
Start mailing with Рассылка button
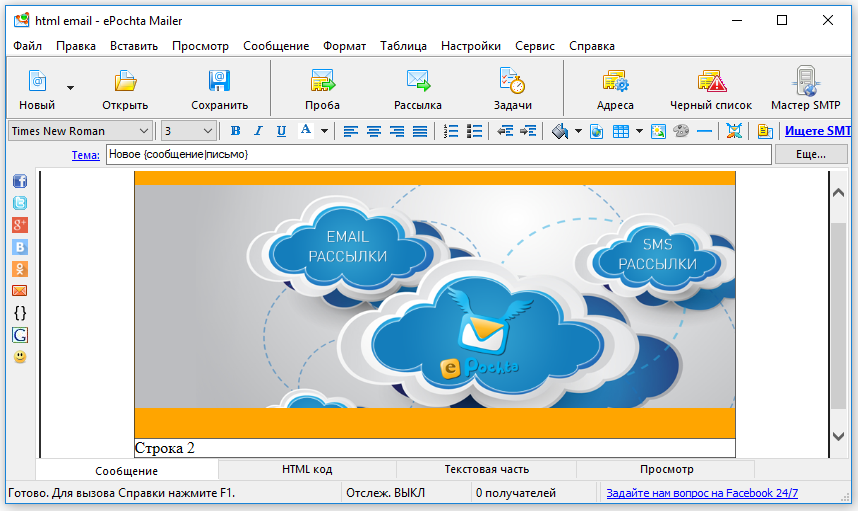pos(418,89)
